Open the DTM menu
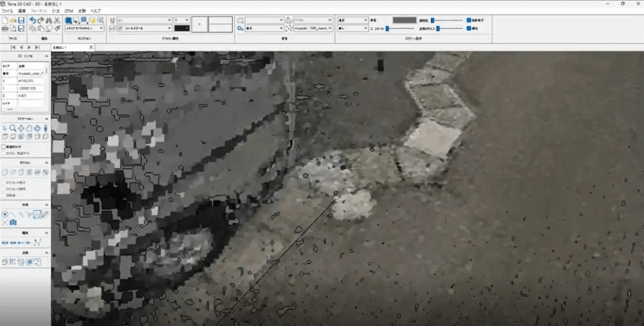 69,11
